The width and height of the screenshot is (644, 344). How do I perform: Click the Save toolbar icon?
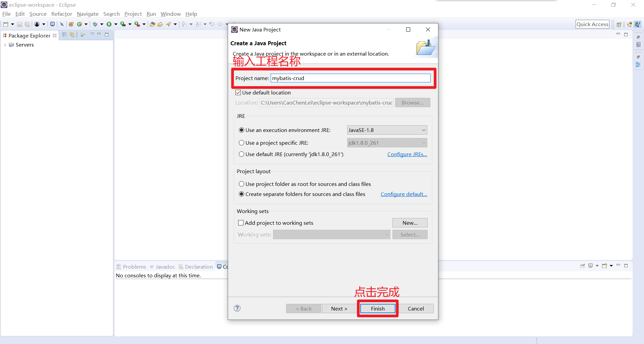(x=19, y=24)
